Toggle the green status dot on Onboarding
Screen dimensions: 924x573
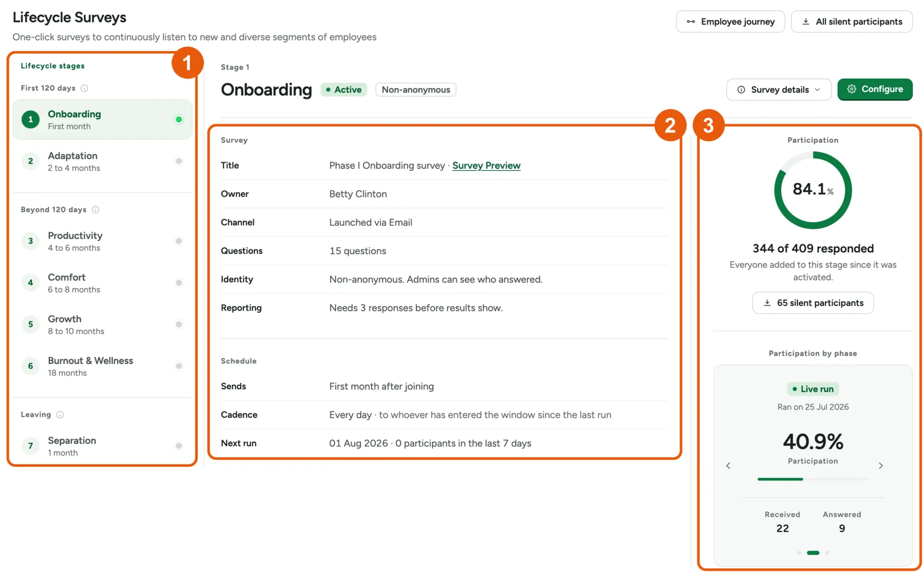click(179, 120)
